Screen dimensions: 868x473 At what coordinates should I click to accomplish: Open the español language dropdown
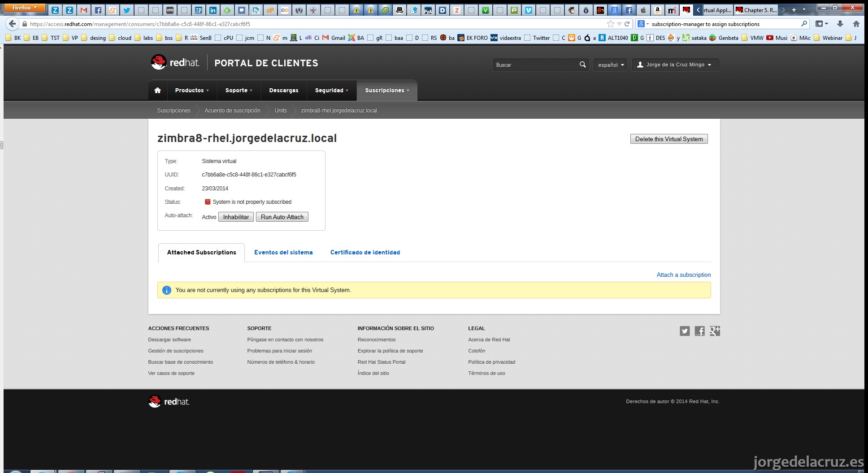[x=611, y=64]
